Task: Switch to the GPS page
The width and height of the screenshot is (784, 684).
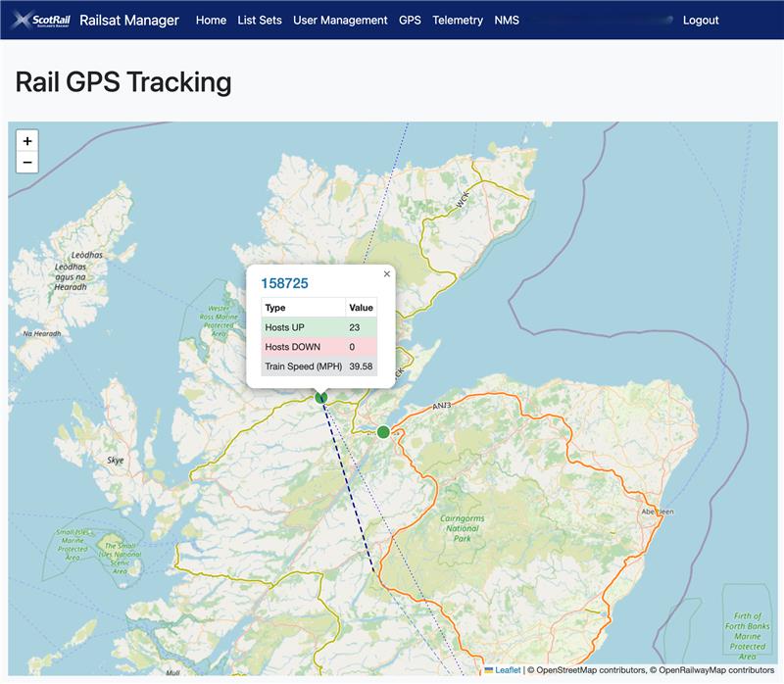Action: pyautogui.click(x=410, y=20)
